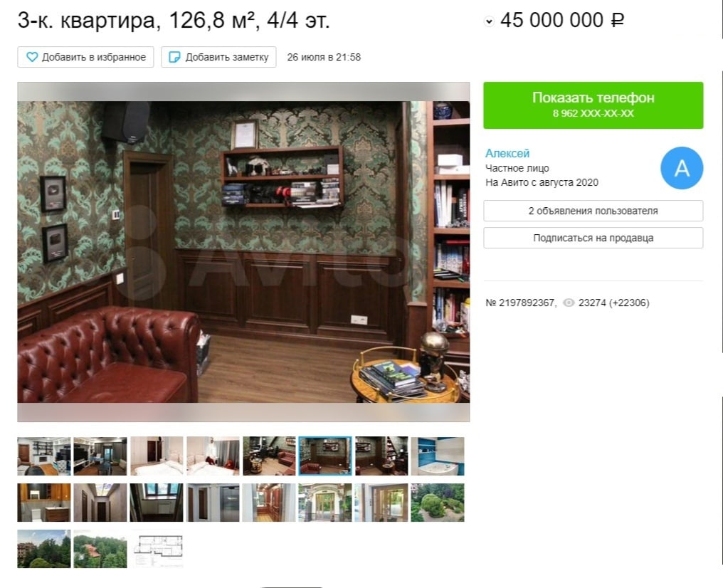The image size is (723, 588).
Task: Select the wooden vanity bathroom thumbnail
Action: coord(44,503)
